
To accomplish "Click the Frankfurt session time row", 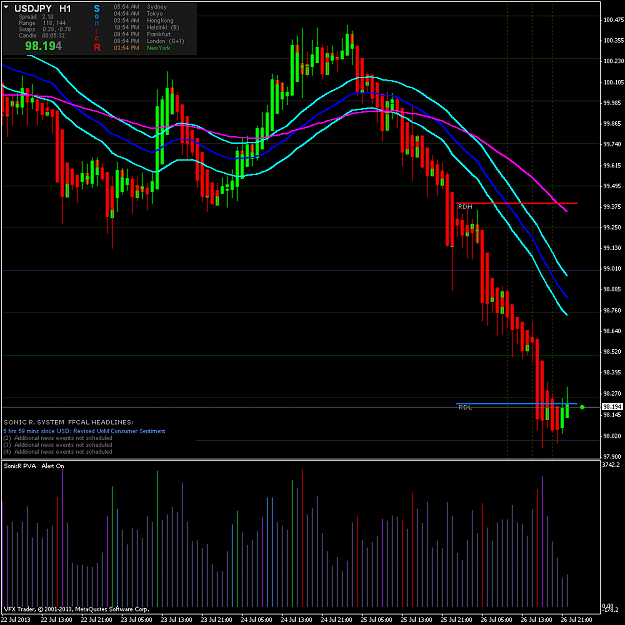I will [x=142, y=34].
